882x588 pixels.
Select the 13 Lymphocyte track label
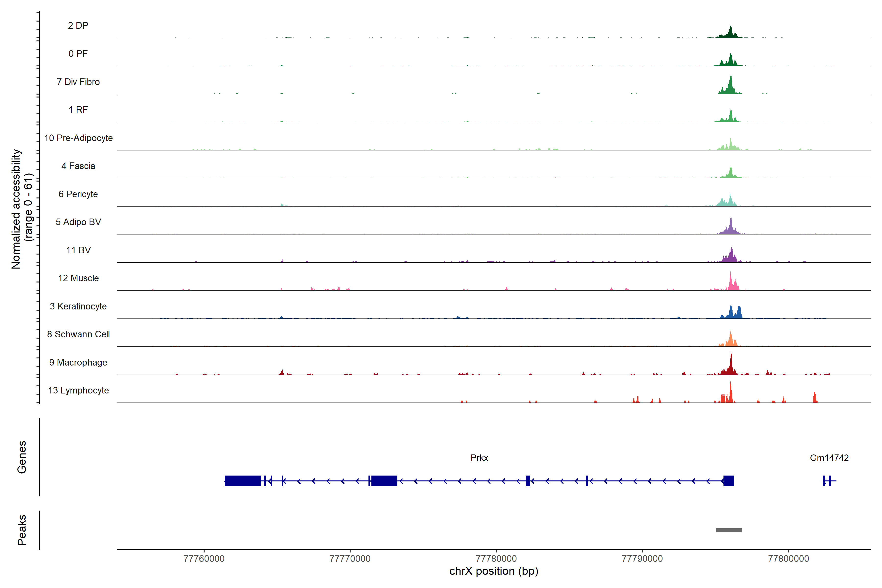[78, 390]
